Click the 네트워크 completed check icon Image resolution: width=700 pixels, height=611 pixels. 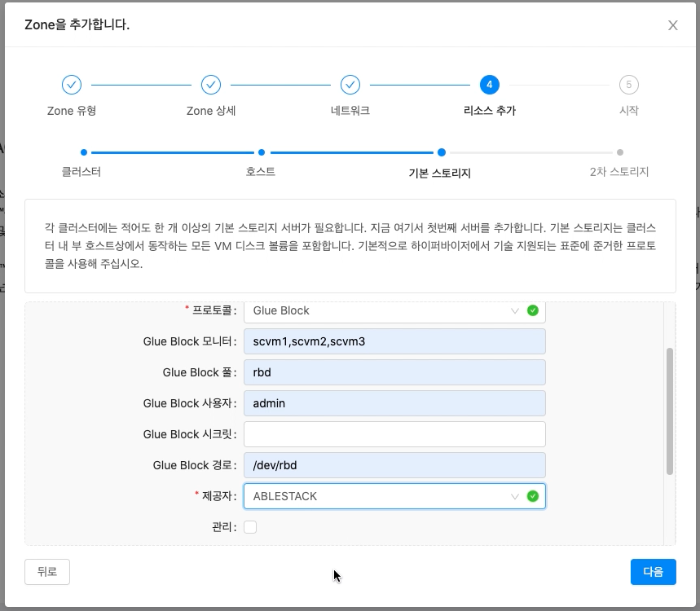pos(350,85)
